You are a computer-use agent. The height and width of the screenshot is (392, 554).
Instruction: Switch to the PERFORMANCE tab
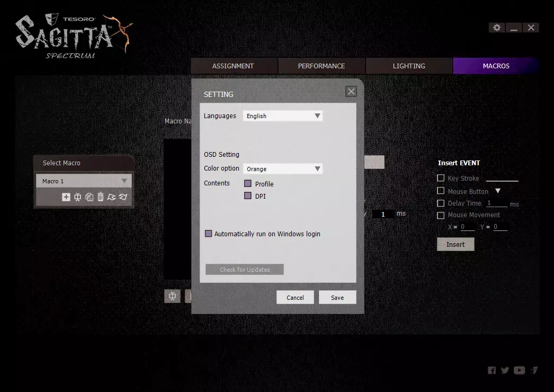(x=321, y=66)
